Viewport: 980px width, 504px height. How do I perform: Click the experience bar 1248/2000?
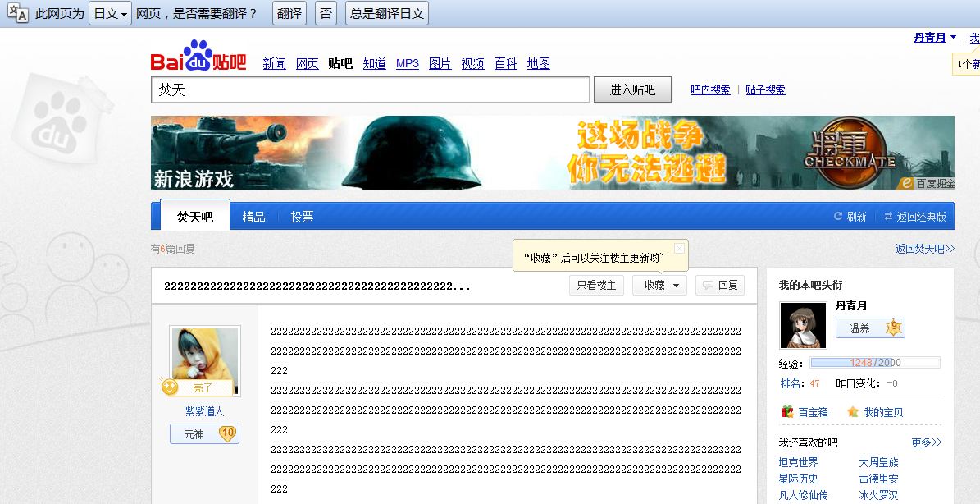[875, 362]
